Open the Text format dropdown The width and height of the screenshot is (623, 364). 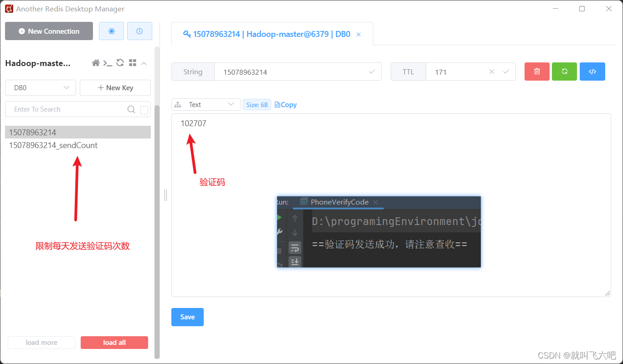click(x=206, y=105)
